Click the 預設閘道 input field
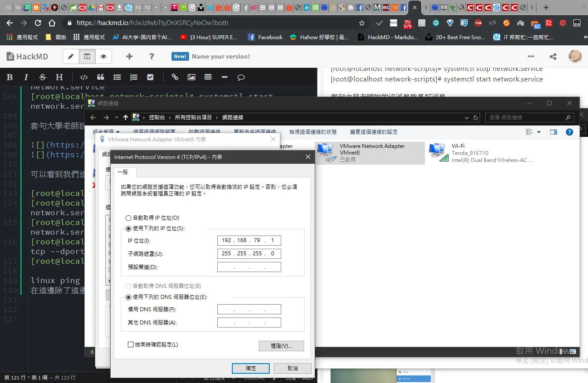 (249, 267)
